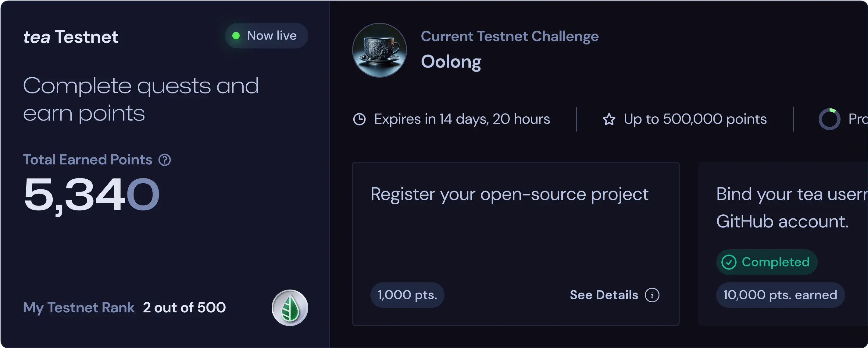Click the tea Testnet logo title

[71, 37]
